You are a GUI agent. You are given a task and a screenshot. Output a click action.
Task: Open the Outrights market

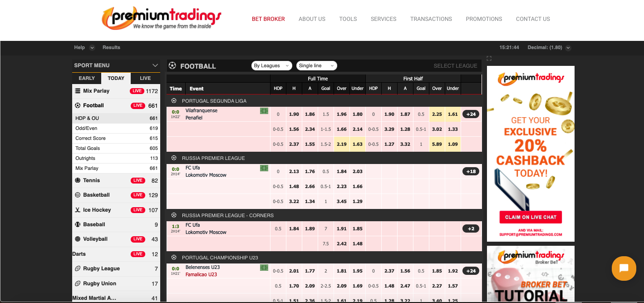116,158
